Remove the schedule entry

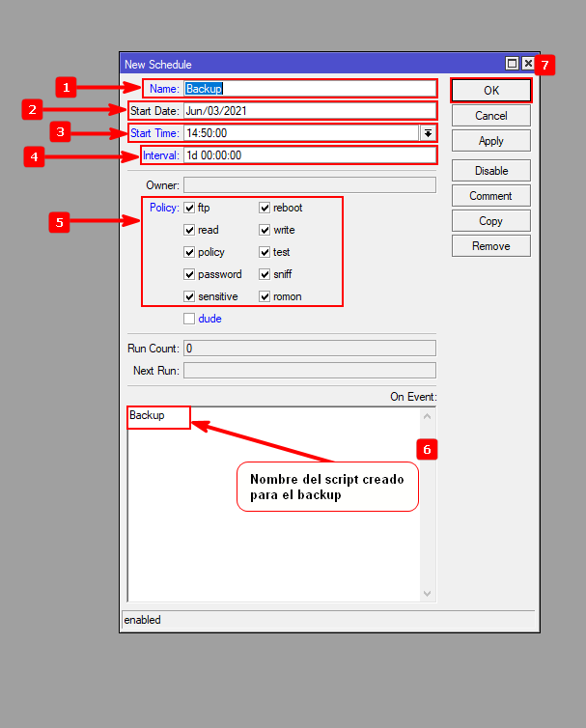pyautogui.click(x=490, y=246)
